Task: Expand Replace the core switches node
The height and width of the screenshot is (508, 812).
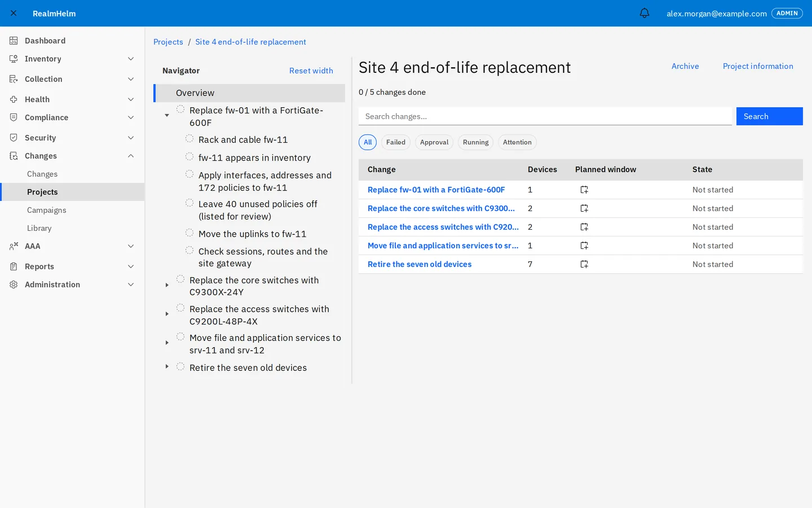Action: (x=167, y=285)
